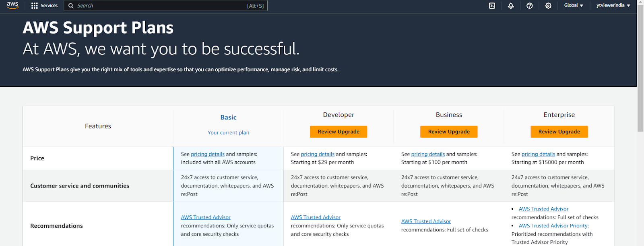Click the AWS logo home icon
The height and width of the screenshot is (246, 644).
(x=12, y=5)
